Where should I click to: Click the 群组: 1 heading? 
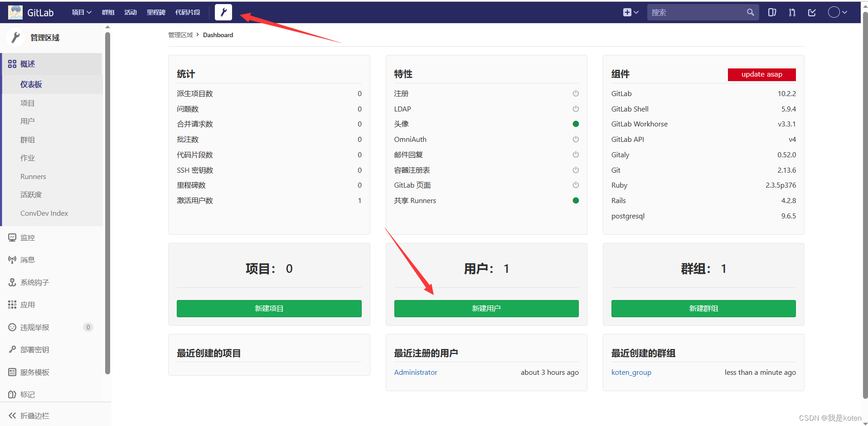point(703,269)
